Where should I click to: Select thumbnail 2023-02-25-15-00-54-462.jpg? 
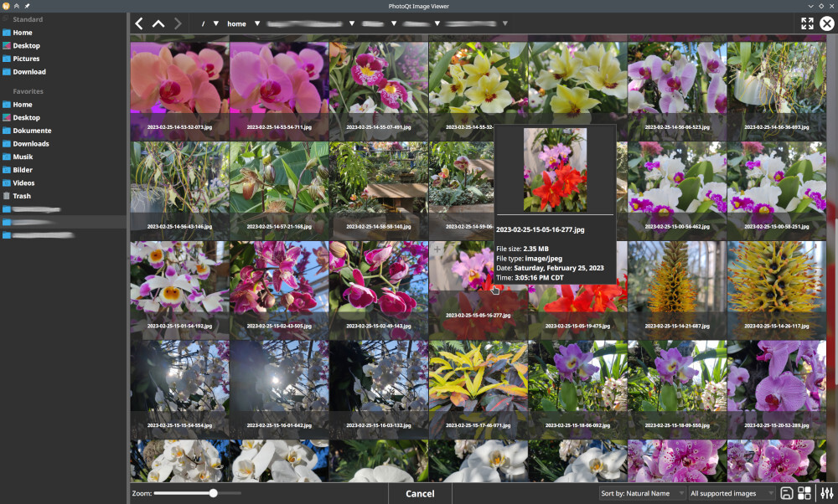677,191
